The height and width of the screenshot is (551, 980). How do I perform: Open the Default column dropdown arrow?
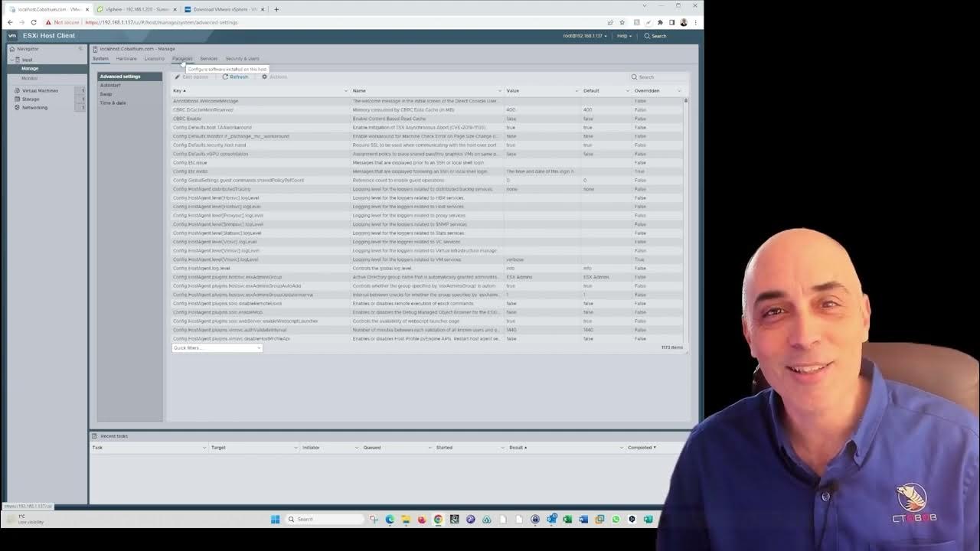click(x=628, y=91)
